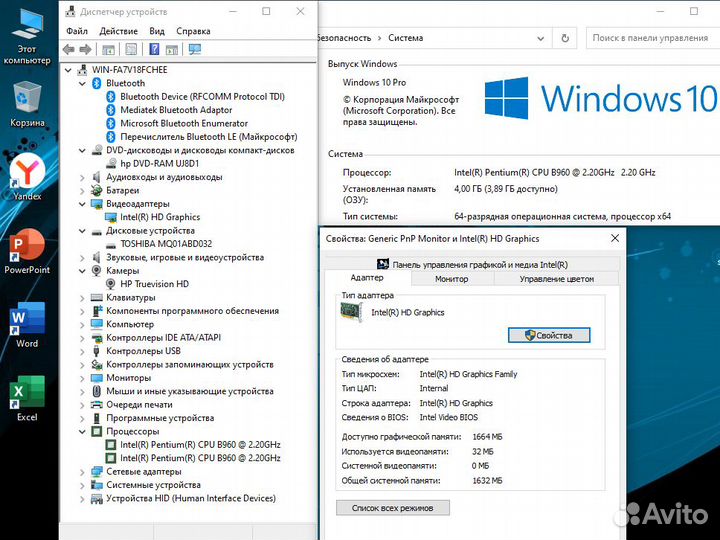Click the Back arrow in Device Manager toolbar
Image resolution: width=720 pixels, height=540 pixels.
pos(69,50)
